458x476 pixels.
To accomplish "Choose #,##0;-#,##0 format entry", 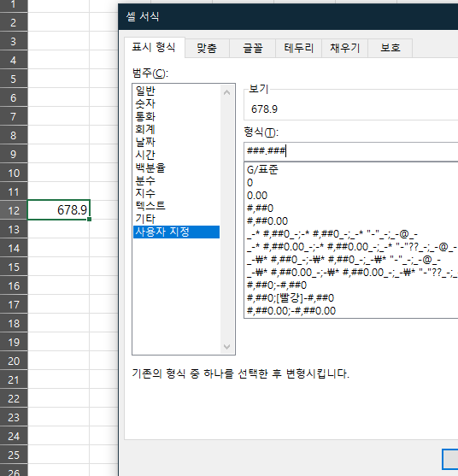I will pos(352,285).
